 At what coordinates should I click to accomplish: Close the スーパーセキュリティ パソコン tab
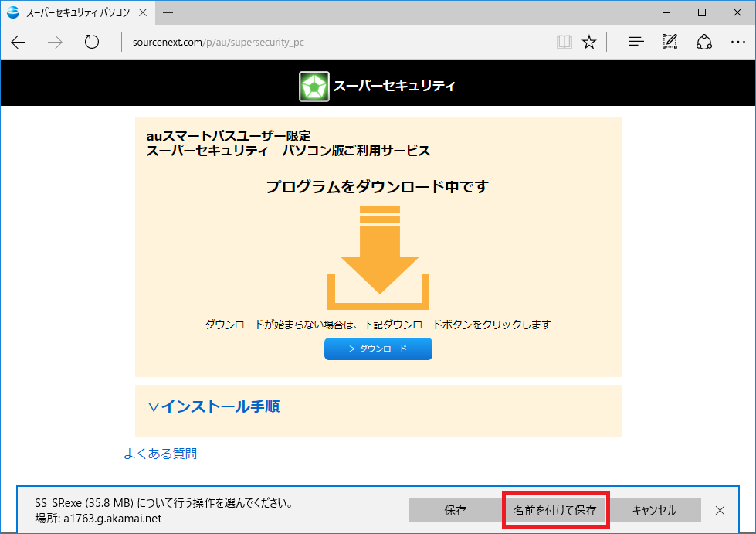pos(143,12)
